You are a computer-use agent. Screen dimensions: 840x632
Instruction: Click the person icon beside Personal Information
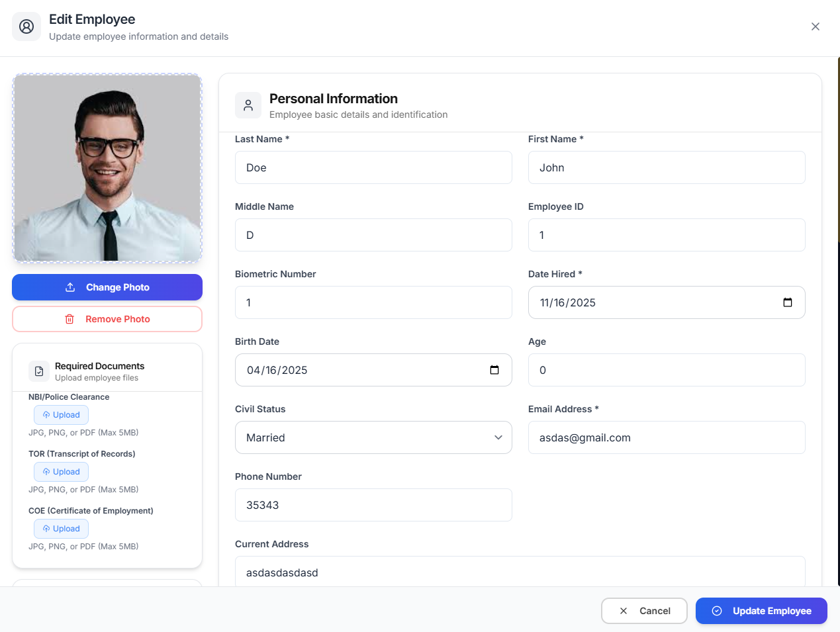pos(248,105)
